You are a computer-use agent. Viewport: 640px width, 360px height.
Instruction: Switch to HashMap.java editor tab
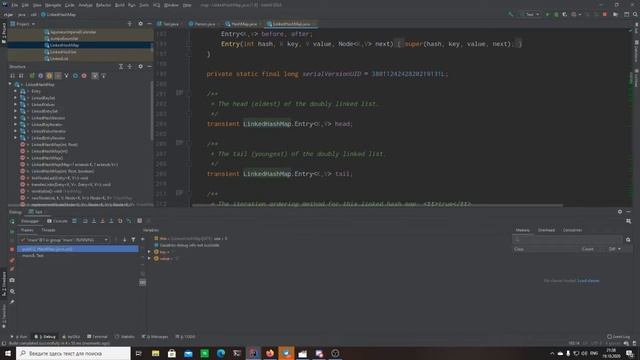click(242, 24)
